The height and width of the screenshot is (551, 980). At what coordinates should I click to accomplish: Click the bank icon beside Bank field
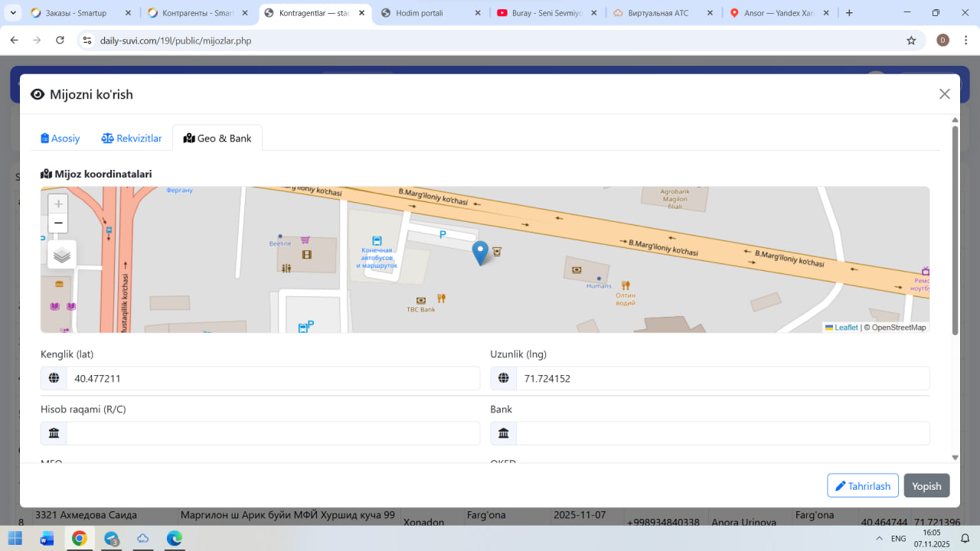point(504,433)
